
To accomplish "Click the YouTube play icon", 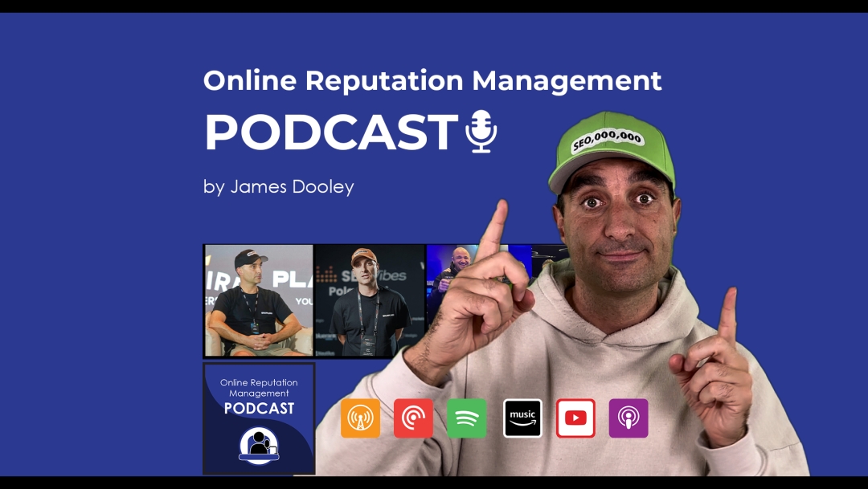I will [x=575, y=418].
